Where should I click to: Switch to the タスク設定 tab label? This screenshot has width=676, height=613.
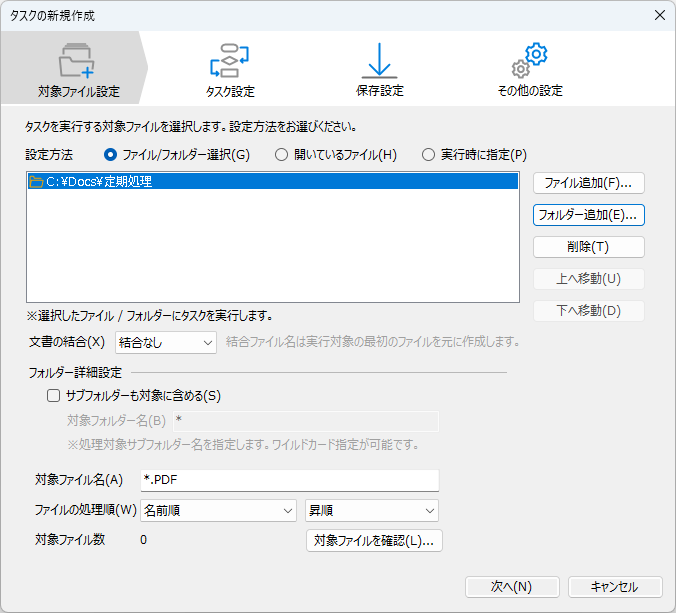[230, 91]
